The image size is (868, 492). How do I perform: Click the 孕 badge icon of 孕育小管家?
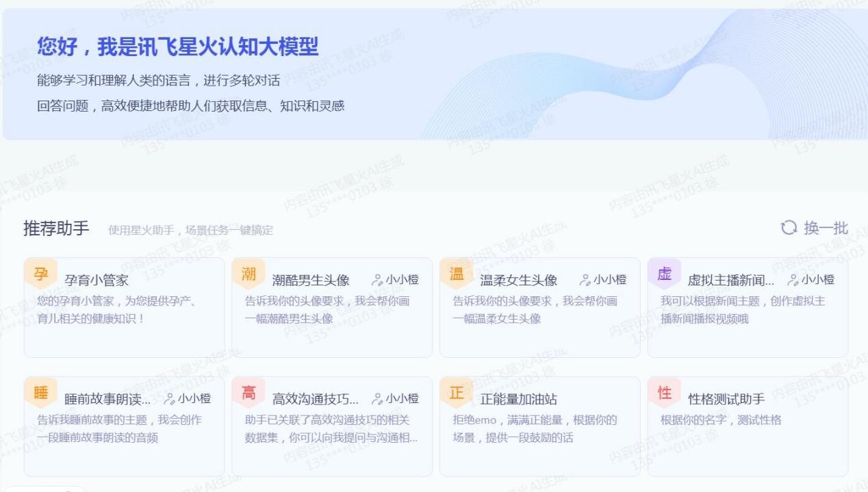[x=40, y=274]
